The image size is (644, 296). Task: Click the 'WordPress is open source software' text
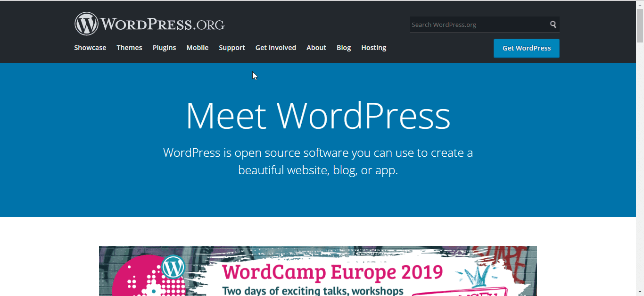318,161
